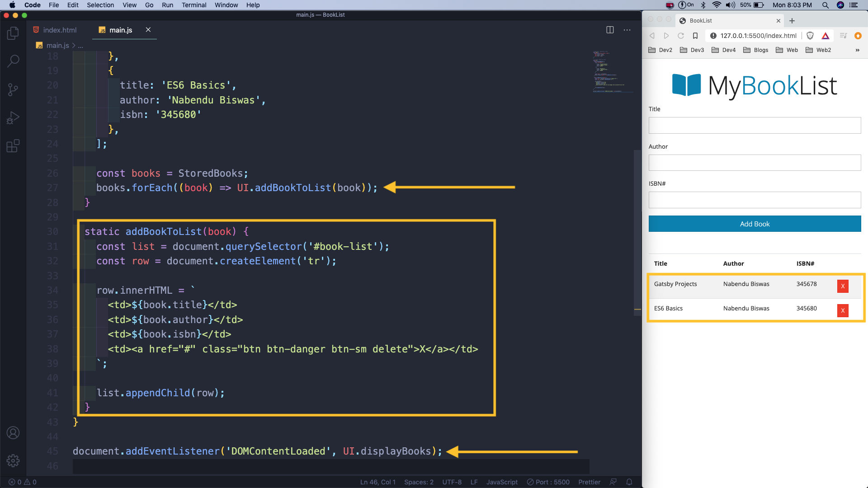The width and height of the screenshot is (868, 488).
Task: Open the errors and warnings status item
Action: coord(23,482)
